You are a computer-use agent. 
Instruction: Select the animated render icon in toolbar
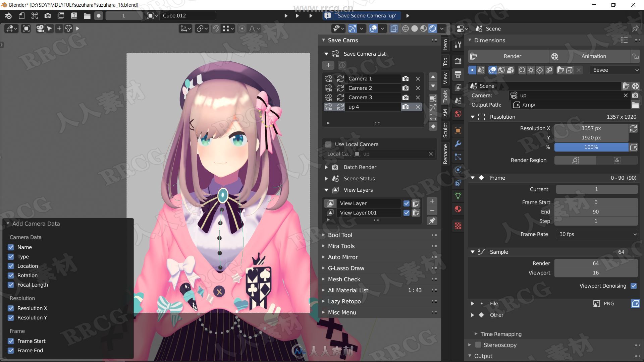(555, 56)
